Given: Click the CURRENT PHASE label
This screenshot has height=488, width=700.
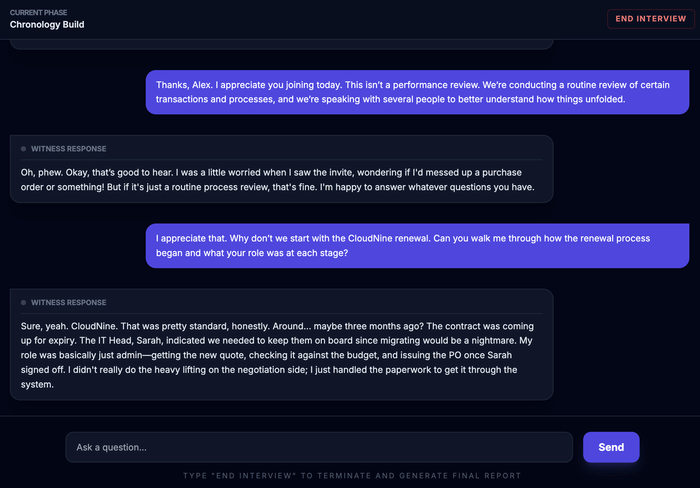Looking at the screenshot, I should pyautogui.click(x=41, y=12).
